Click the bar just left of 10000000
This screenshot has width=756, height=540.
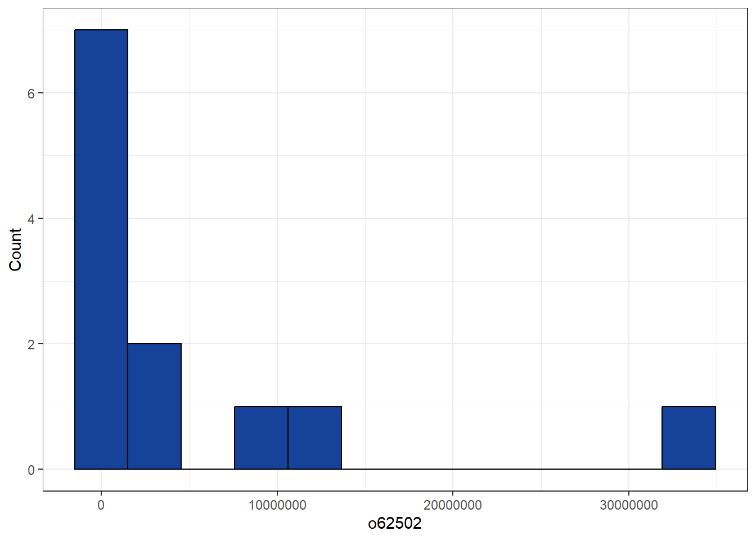point(261,438)
